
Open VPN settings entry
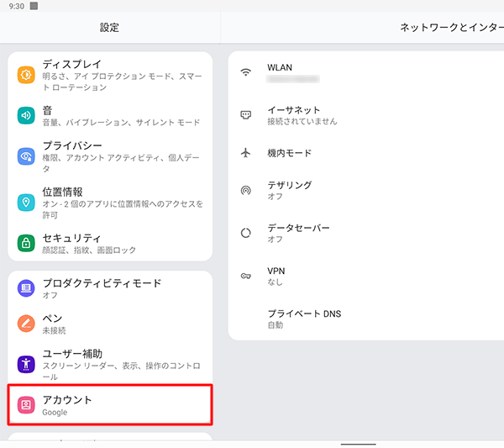coord(366,276)
